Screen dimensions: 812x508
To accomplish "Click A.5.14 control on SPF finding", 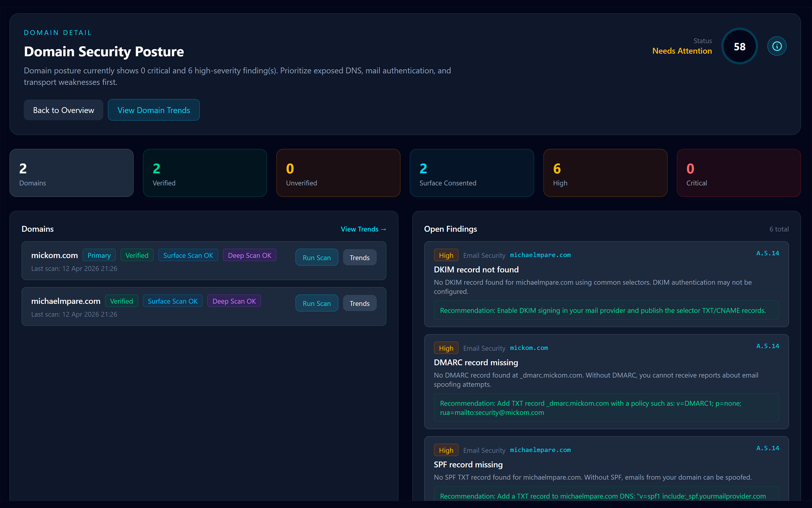I will tap(768, 448).
